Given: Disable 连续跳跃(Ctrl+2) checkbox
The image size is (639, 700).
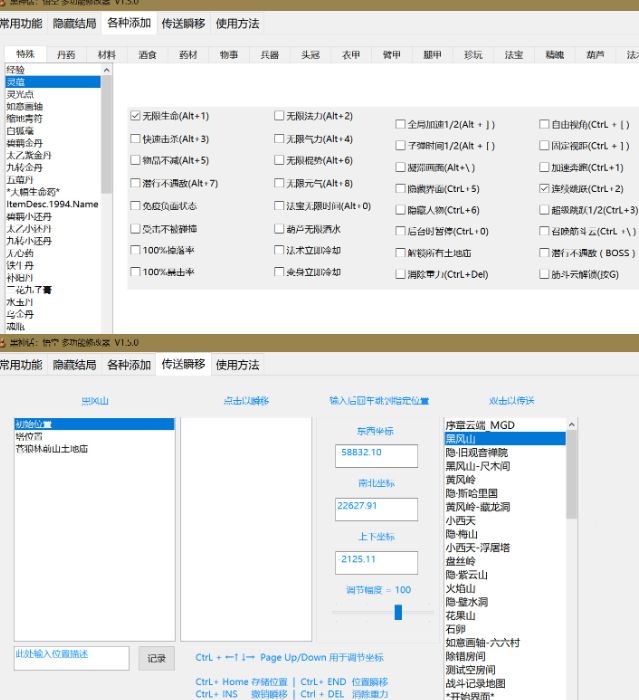Looking at the screenshot, I should click(x=545, y=188).
